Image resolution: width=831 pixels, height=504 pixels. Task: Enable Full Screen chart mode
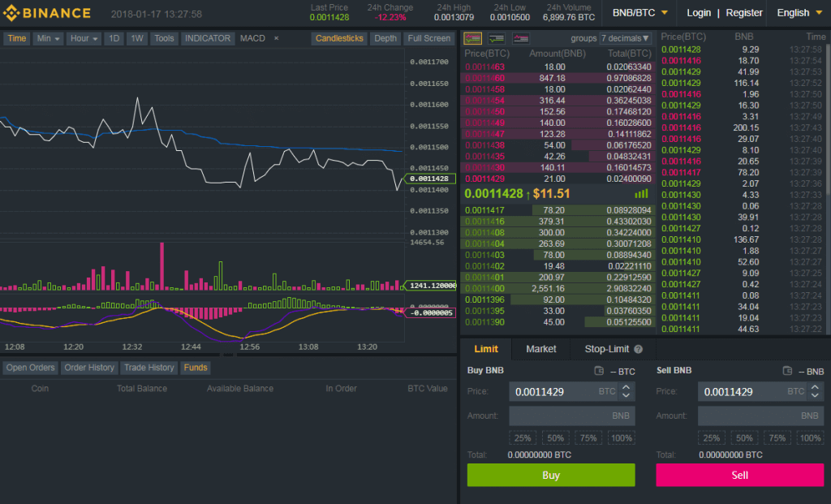pyautogui.click(x=428, y=38)
